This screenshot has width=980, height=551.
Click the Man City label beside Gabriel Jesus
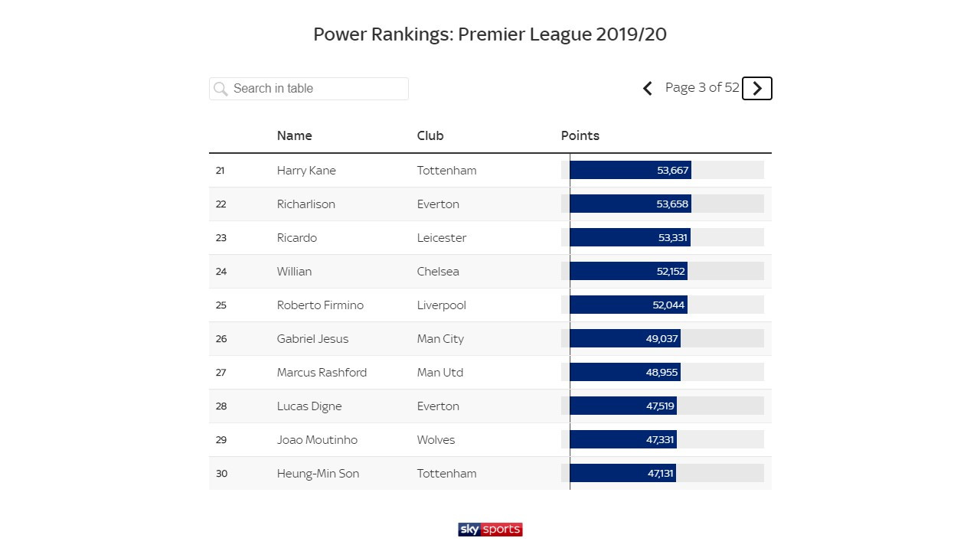pyautogui.click(x=440, y=338)
